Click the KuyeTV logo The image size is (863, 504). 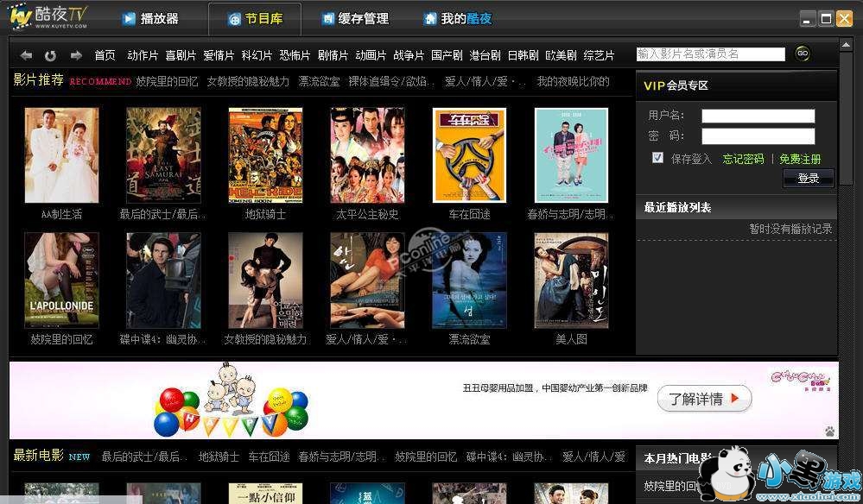(x=48, y=16)
